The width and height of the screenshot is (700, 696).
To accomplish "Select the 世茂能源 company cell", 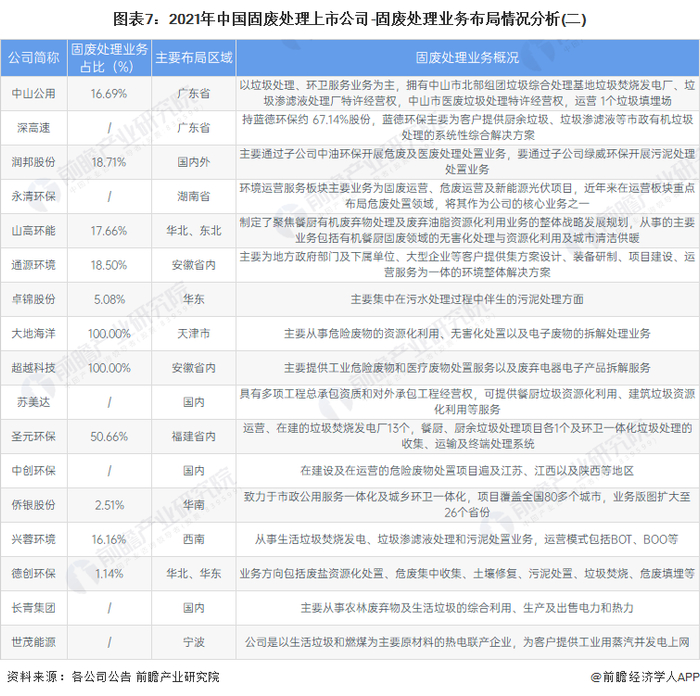I will pyautogui.click(x=33, y=642).
